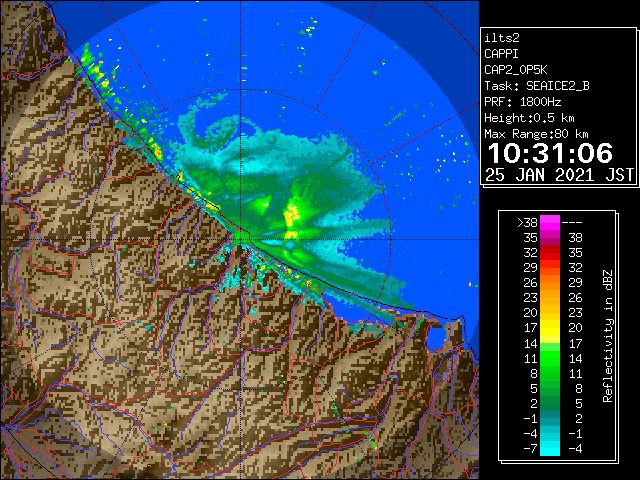Viewport: 640px width, 480px height.
Task: Click the bright yellow echo core offshore
Action: tap(291, 216)
